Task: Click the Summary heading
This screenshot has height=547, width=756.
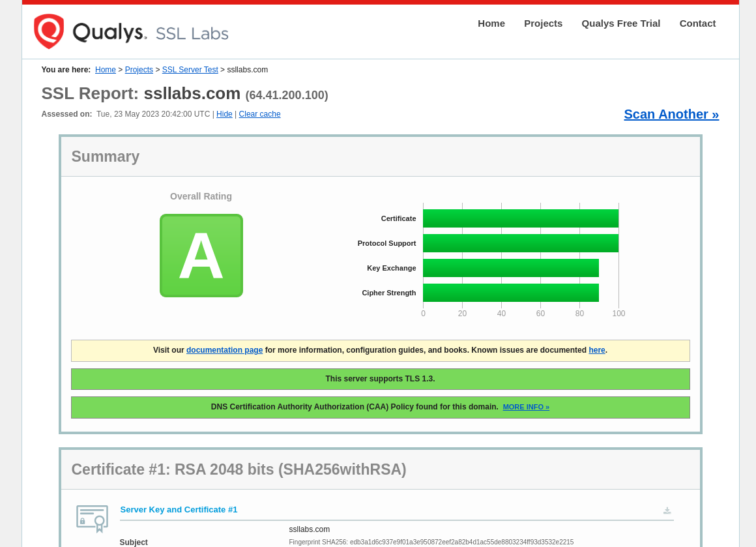Action: tap(105, 156)
